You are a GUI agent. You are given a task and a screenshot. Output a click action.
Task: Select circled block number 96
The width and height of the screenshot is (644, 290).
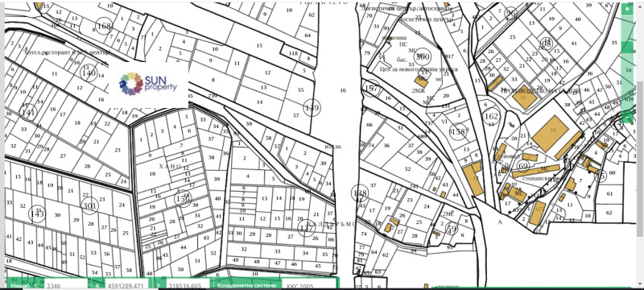(510, 13)
